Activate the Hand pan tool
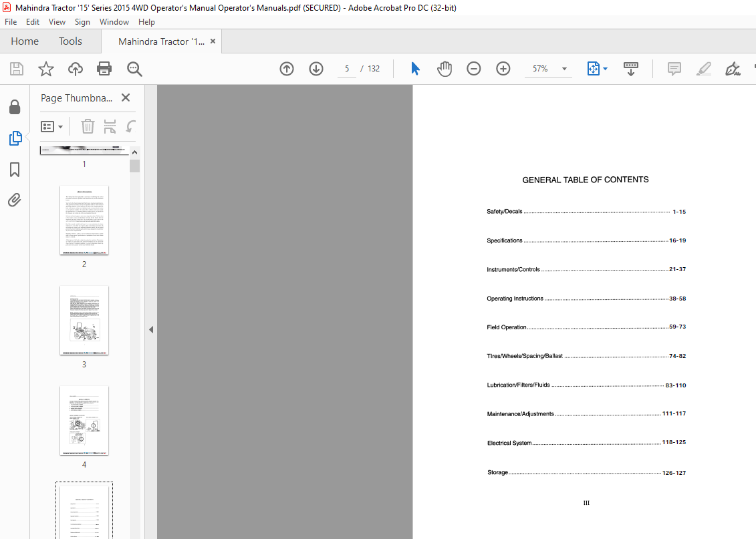The height and width of the screenshot is (539, 756). (x=445, y=69)
